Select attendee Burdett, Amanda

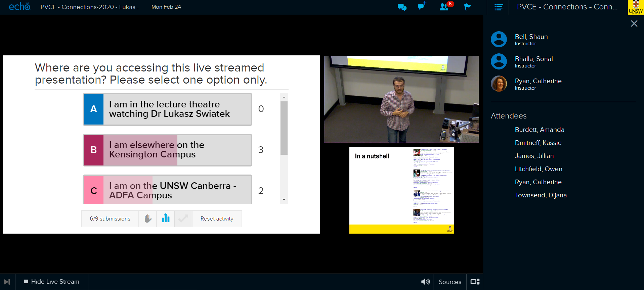[x=540, y=130]
